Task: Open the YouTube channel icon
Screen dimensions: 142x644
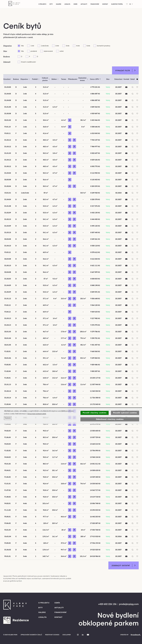Action: coord(88,635)
